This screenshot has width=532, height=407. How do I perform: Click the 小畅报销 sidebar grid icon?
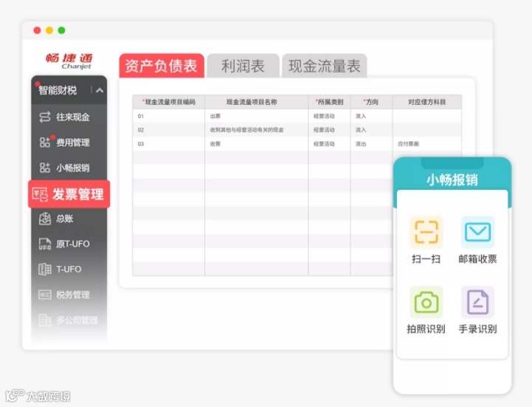pyautogui.click(x=45, y=168)
